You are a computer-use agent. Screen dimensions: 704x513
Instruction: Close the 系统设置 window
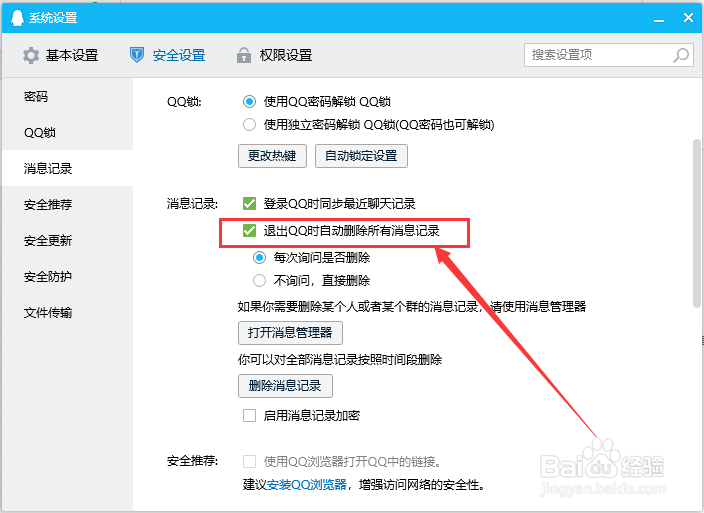[688, 18]
